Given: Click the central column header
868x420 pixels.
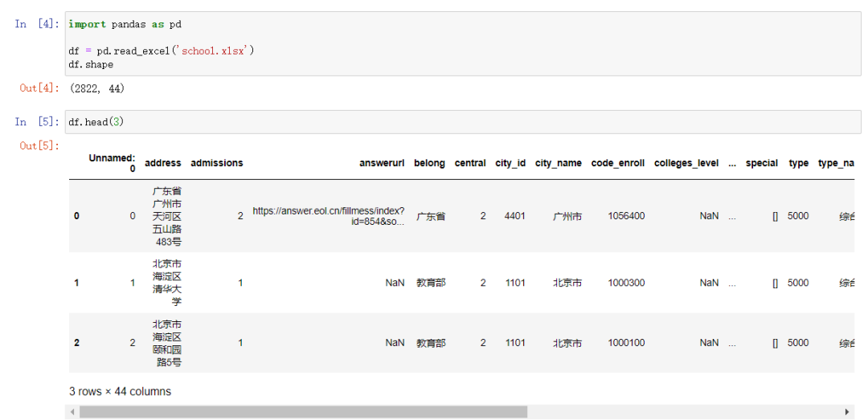Looking at the screenshot, I should pos(470,163).
